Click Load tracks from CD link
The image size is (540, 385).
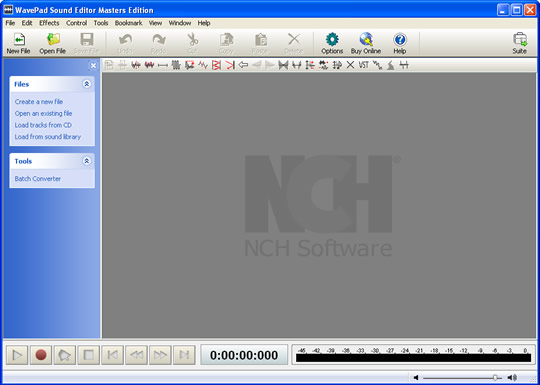(43, 125)
